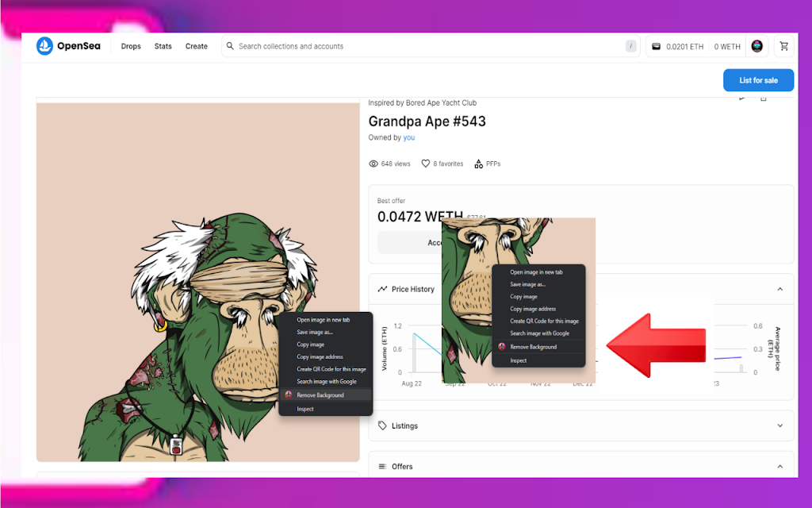Click the OpenSea ship logo icon

44,46
